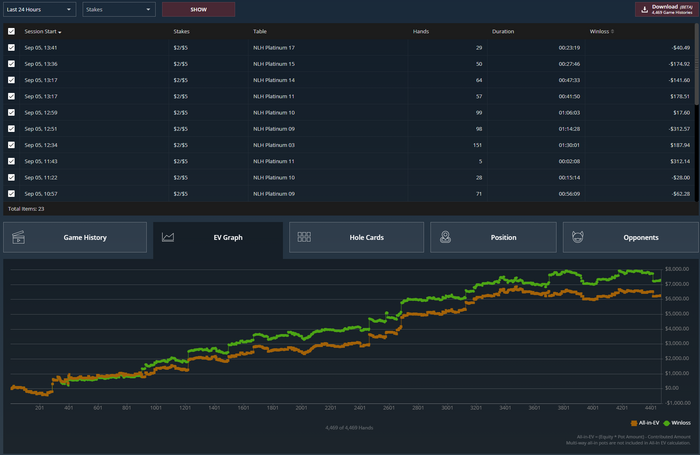700x455 pixels.
Task: Open the Last 24 Hours dropdown
Action: 39,9
